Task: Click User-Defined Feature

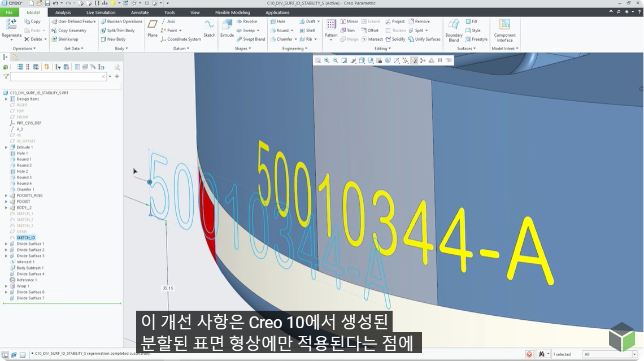Action: click(73, 21)
